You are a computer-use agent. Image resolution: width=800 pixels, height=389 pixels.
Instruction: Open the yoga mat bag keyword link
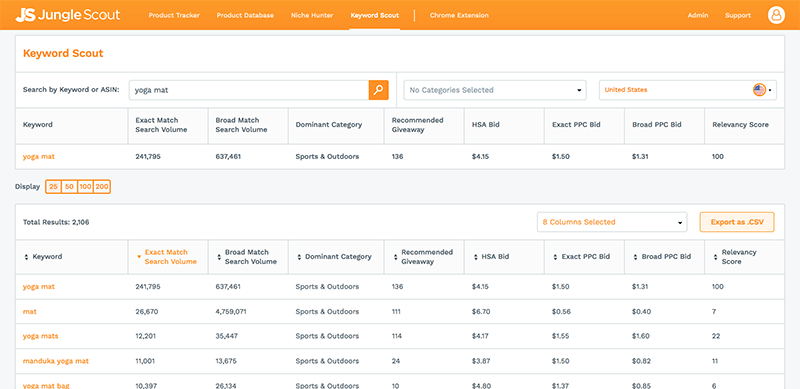pos(46,385)
